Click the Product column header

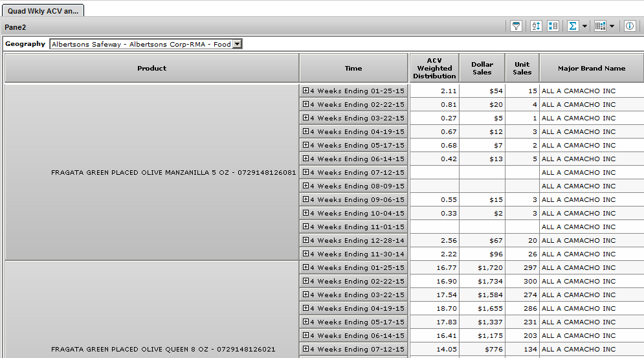(x=152, y=68)
